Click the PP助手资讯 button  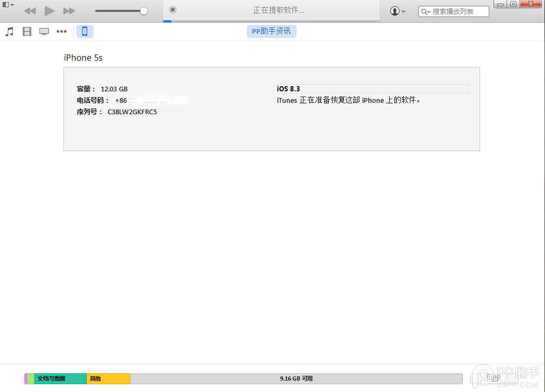271,31
